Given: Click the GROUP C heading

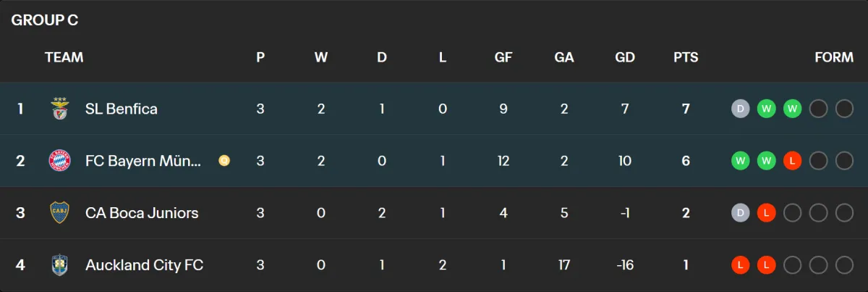Looking at the screenshot, I should [x=45, y=20].
